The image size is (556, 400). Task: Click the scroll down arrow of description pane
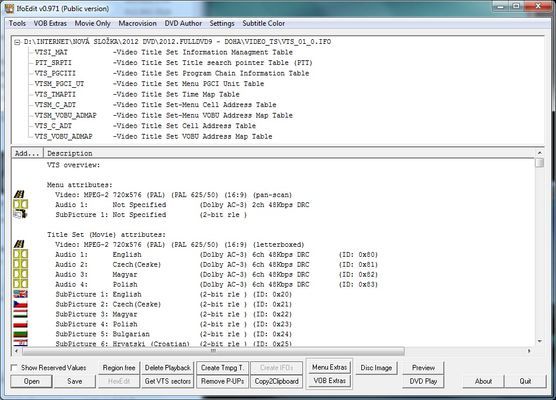coord(540,341)
